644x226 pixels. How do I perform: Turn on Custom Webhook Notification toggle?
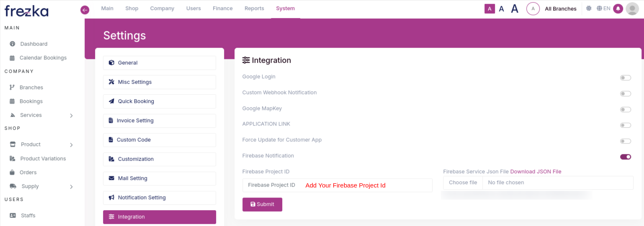[626, 94]
